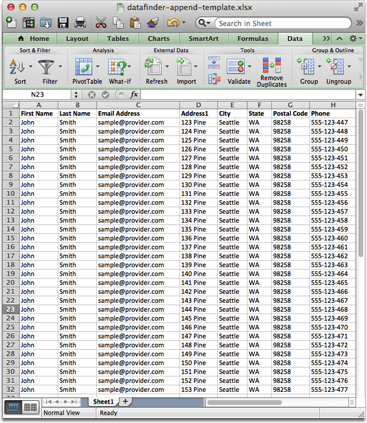Switch to Normal View button
Viewport: 367px width, 423px height.
click(x=13, y=407)
